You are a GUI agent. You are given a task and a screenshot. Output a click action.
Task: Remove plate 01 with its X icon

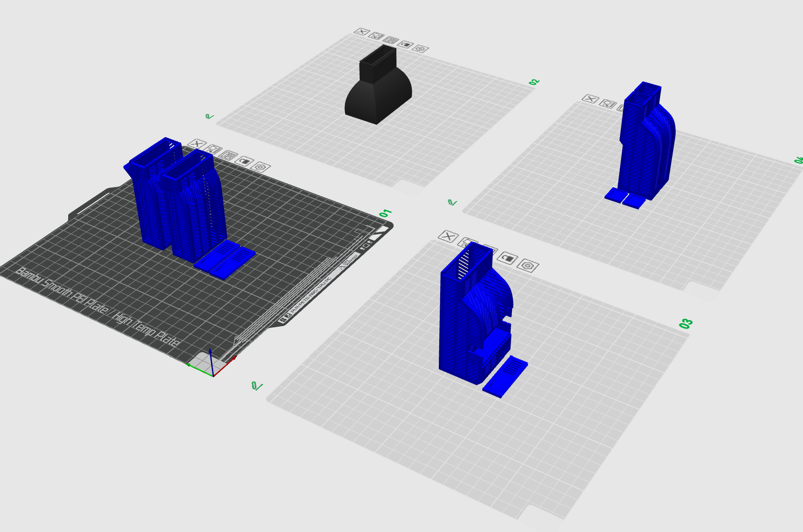[197, 144]
